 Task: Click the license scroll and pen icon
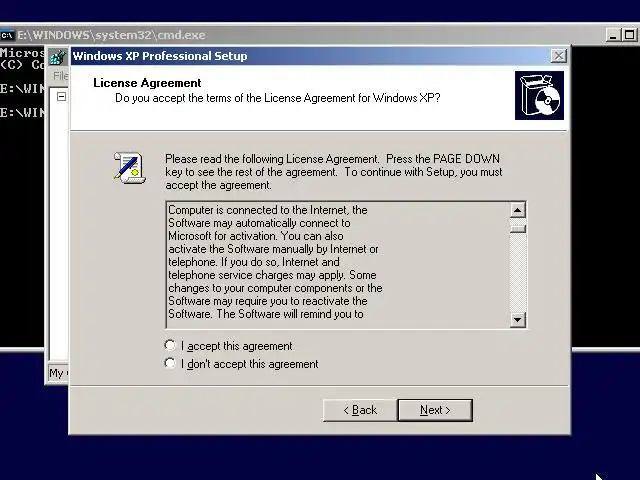129,168
